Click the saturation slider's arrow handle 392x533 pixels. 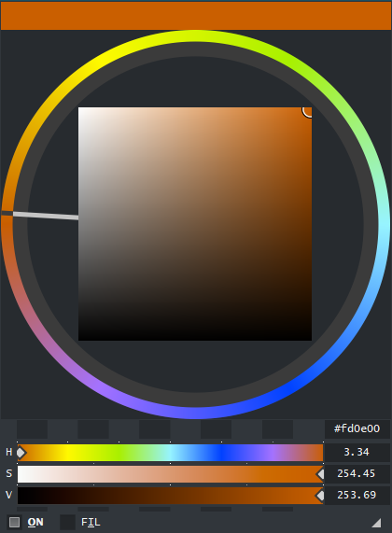click(x=320, y=474)
